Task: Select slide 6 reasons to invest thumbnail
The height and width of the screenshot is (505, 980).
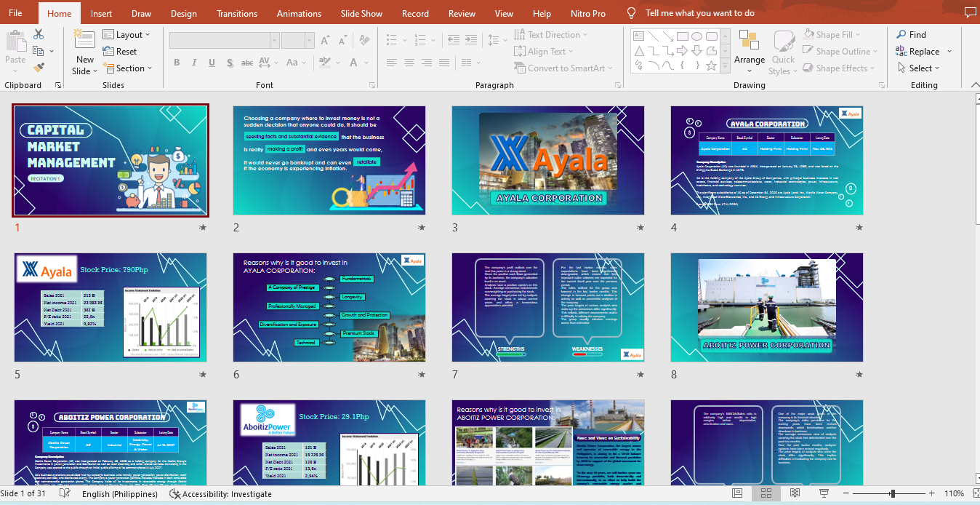Action: click(x=329, y=307)
